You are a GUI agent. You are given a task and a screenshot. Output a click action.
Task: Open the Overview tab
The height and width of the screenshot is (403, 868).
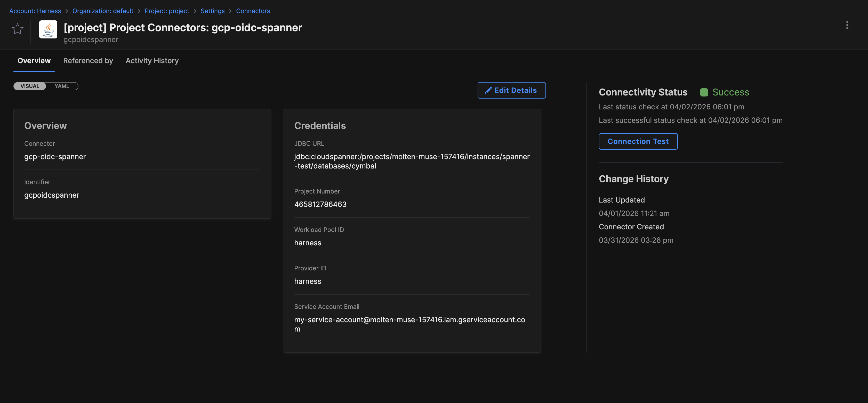pyautogui.click(x=34, y=61)
